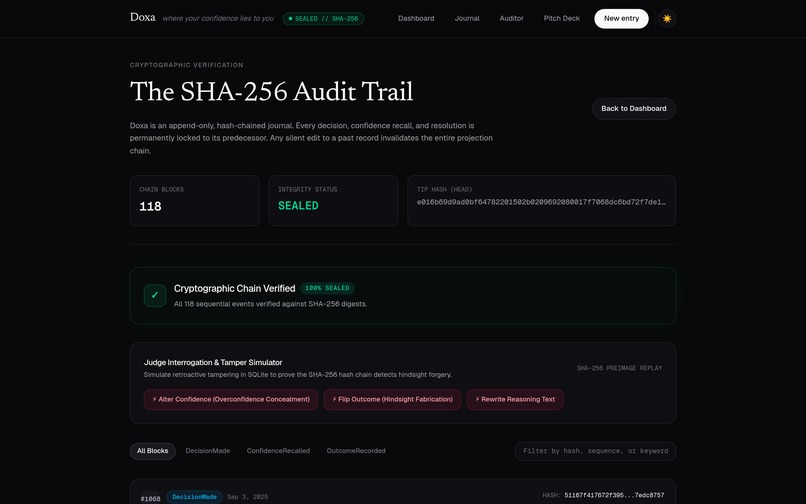This screenshot has height=504, width=806.
Task: Click the SHA-256 PREIMAGE REPLAY label
Action: tap(619, 368)
